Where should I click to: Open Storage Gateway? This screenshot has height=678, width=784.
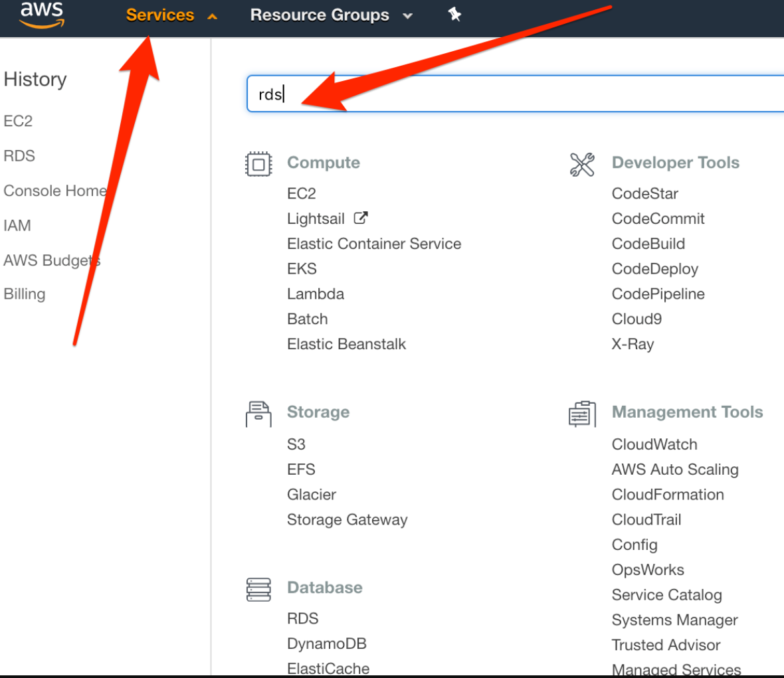click(347, 519)
